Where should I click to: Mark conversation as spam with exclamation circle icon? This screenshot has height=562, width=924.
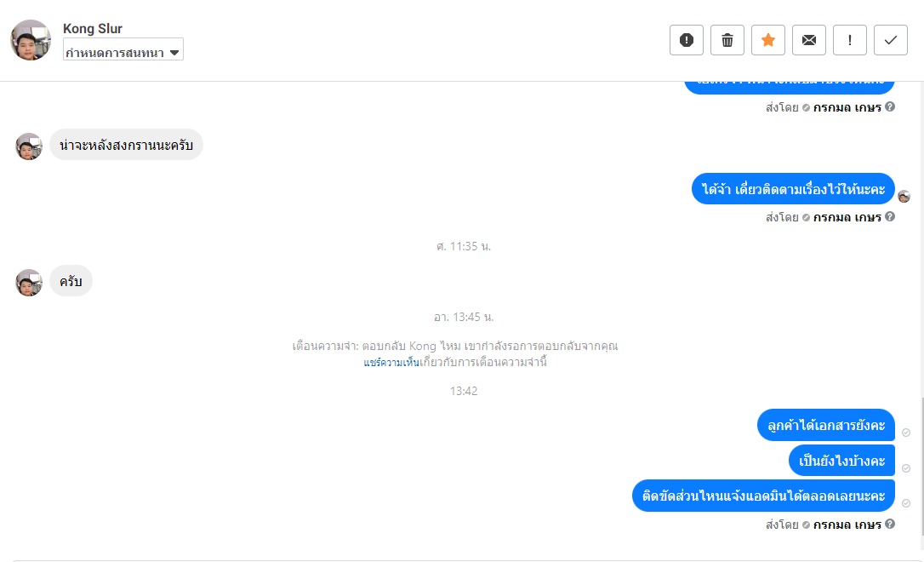click(x=687, y=40)
